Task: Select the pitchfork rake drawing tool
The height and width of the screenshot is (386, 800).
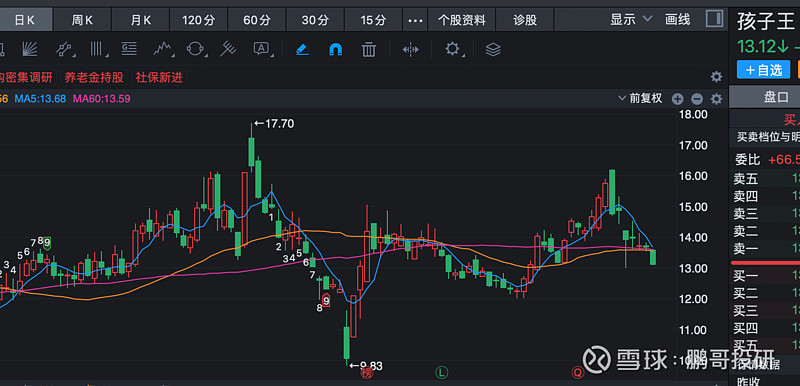Action: coord(229,49)
